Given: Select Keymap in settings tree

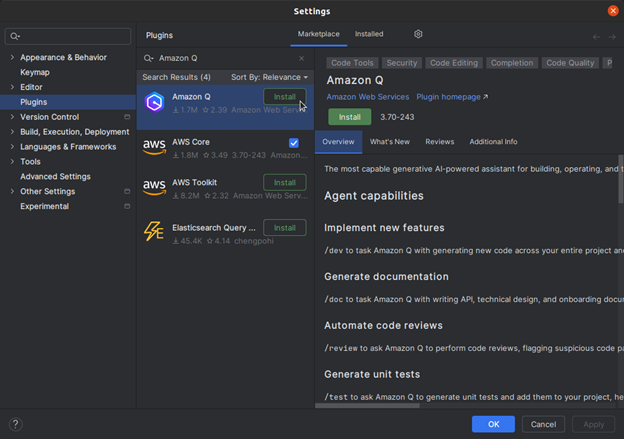Looking at the screenshot, I should tap(35, 72).
